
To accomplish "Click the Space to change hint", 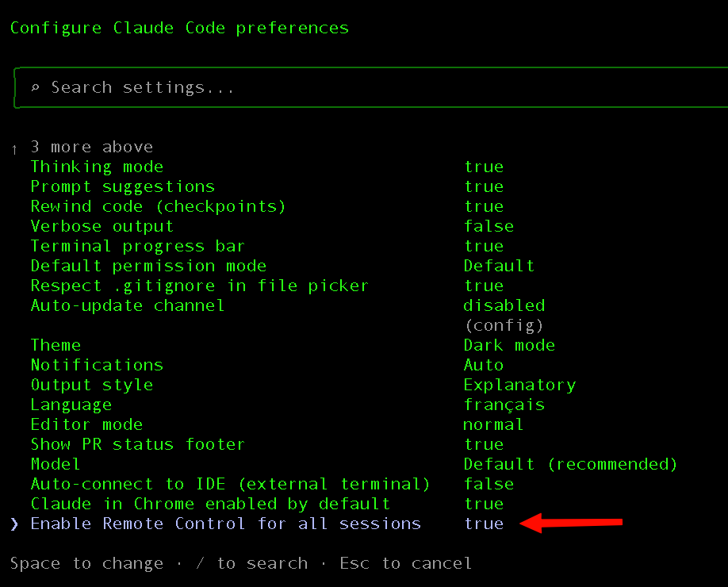I will pos(76,563).
